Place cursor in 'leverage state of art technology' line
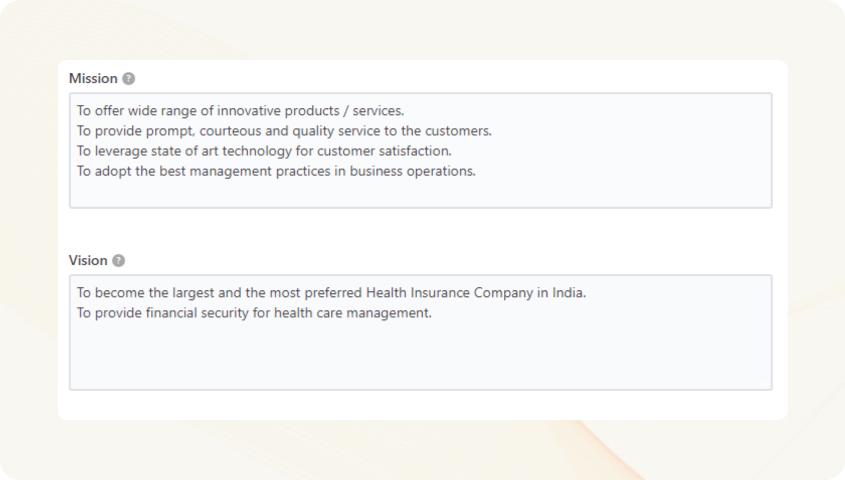 coord(264,151)
